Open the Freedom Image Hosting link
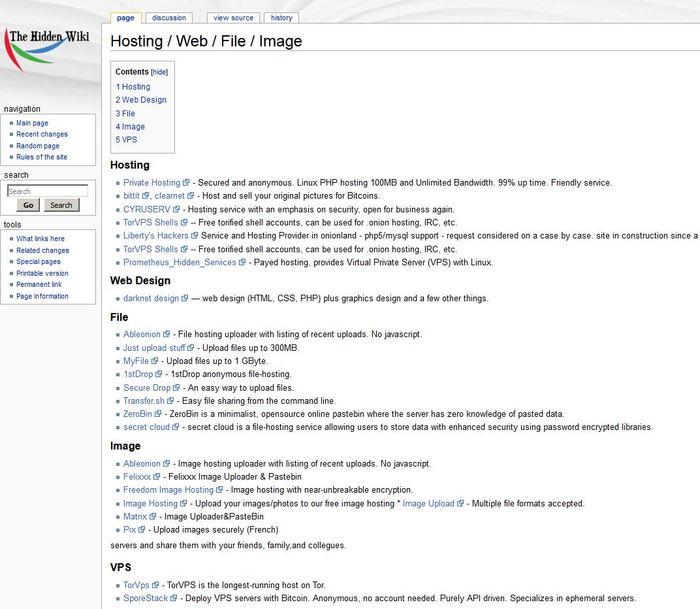 click(x=168, y=489)
